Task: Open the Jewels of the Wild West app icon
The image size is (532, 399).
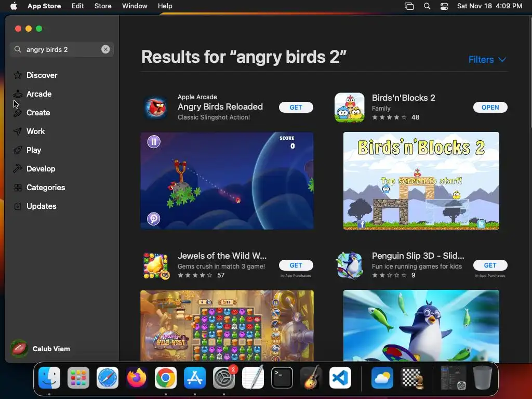Action: point(156,265)
